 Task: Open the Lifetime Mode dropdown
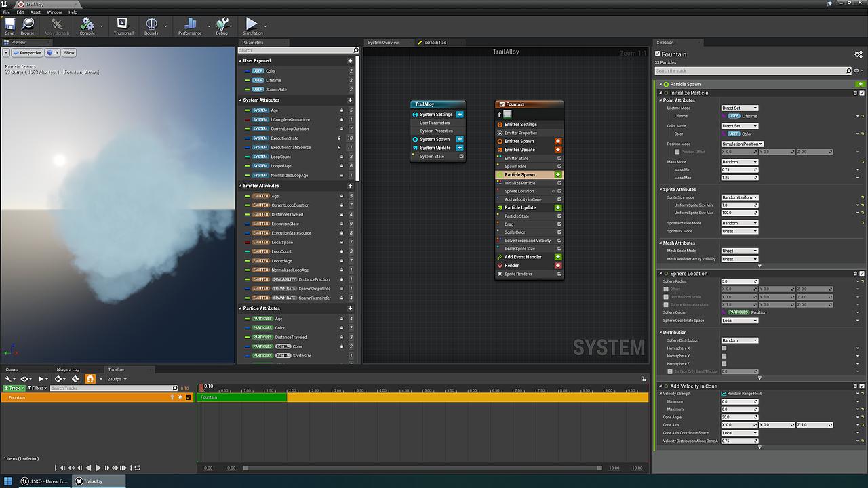point(739,108)
